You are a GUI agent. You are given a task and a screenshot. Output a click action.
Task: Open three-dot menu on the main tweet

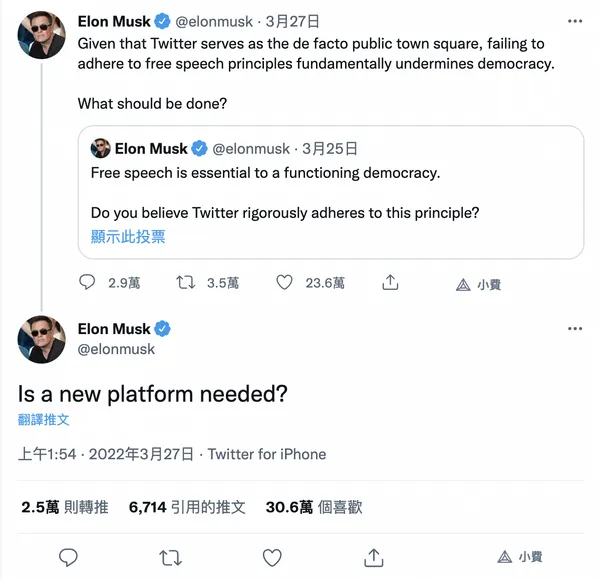pos(575,329)
